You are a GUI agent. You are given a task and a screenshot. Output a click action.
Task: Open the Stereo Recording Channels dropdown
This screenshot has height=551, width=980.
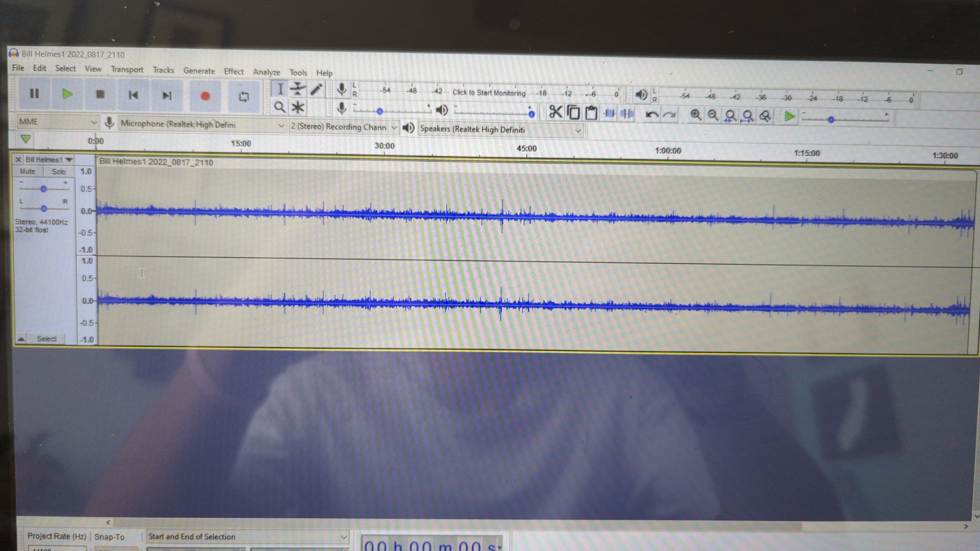click(343, 127)
